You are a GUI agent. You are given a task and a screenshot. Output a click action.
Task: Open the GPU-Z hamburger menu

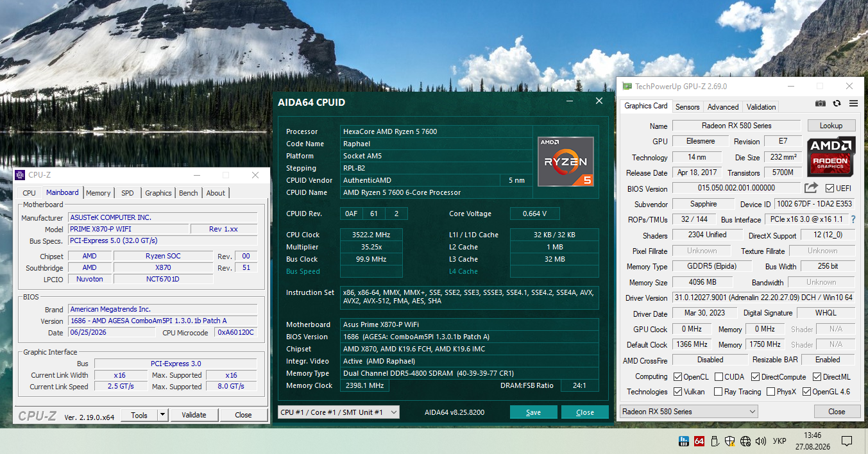[x=853, y=103]
